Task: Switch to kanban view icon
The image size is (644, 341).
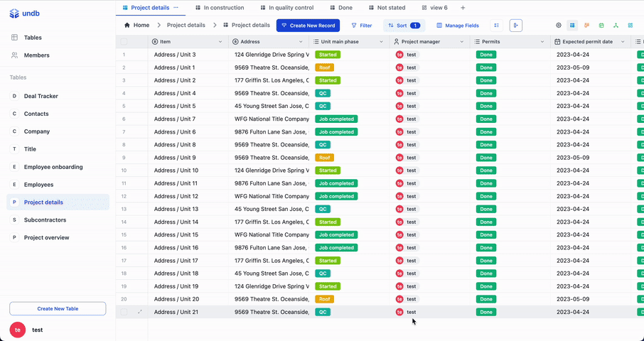Action: [x=587, y=26]
